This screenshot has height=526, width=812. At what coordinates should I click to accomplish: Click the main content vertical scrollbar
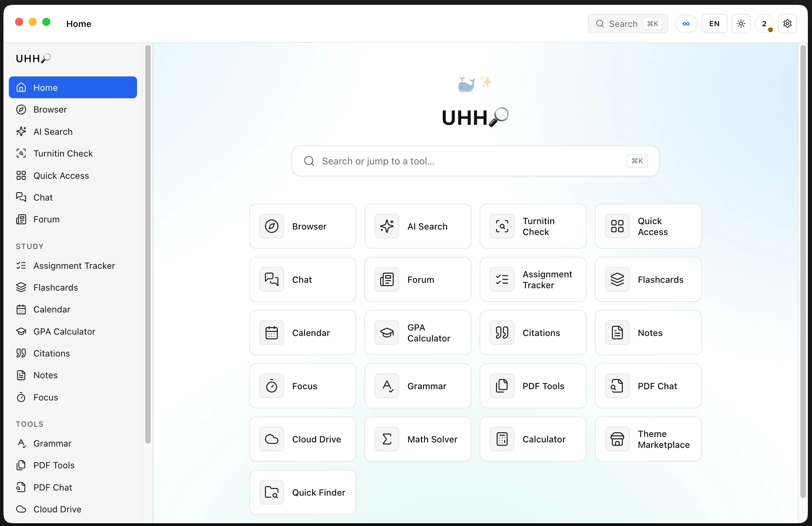(803, 272)
